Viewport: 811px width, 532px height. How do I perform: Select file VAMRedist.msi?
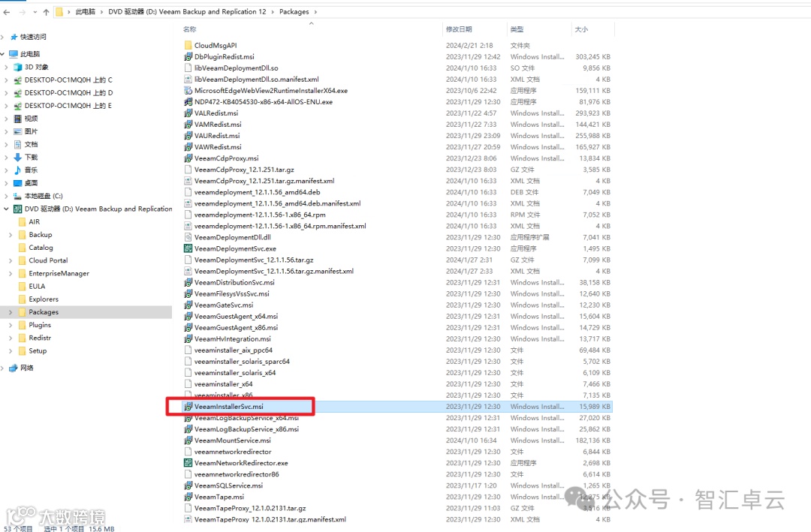pos(218,125)
